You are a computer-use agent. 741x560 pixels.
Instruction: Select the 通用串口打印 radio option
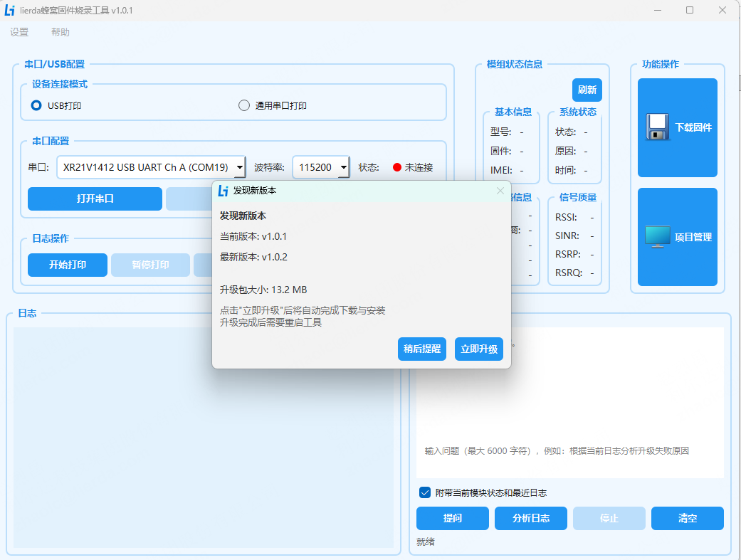244,105
